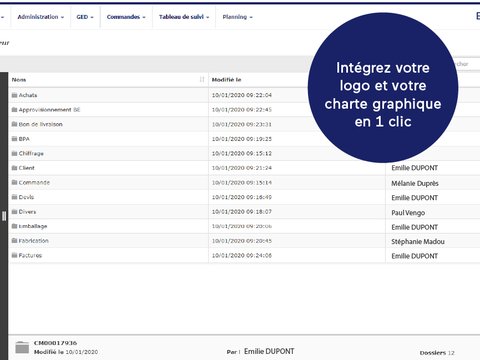Viewport: 480px width, 360px height.
Task: Select the Commande folder name
Action: coord(34,182)
